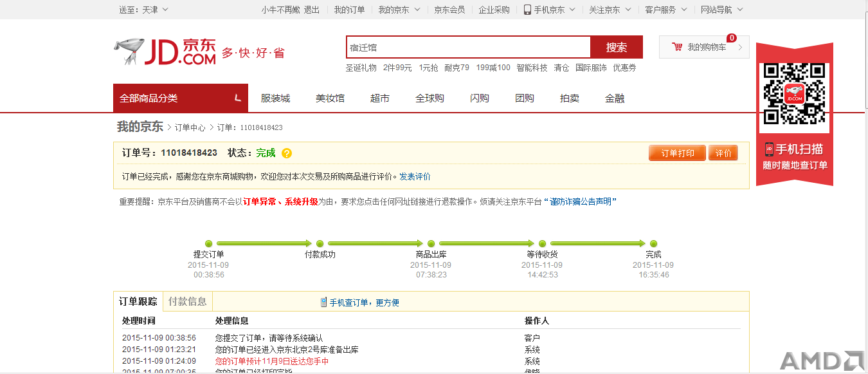Open the 京东会员 link
This screenshot has width=868, height=374.
[449, 10]
